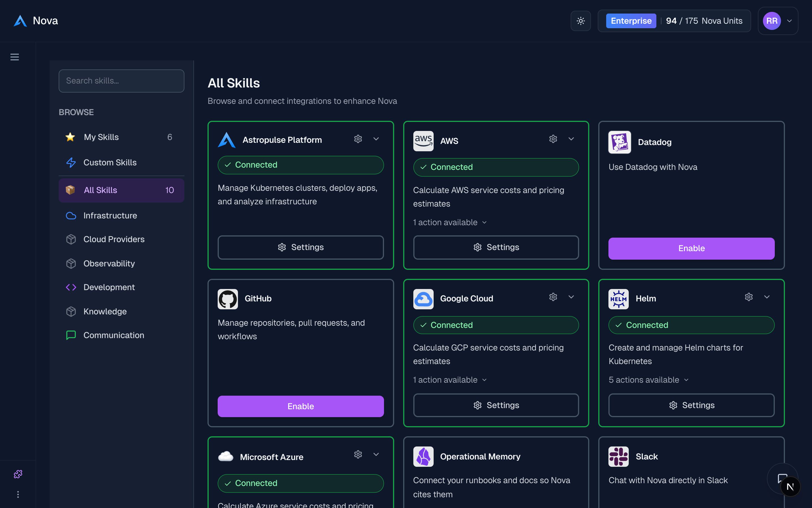Click the Connected status on Astropulse Platform card

(301, 165)
